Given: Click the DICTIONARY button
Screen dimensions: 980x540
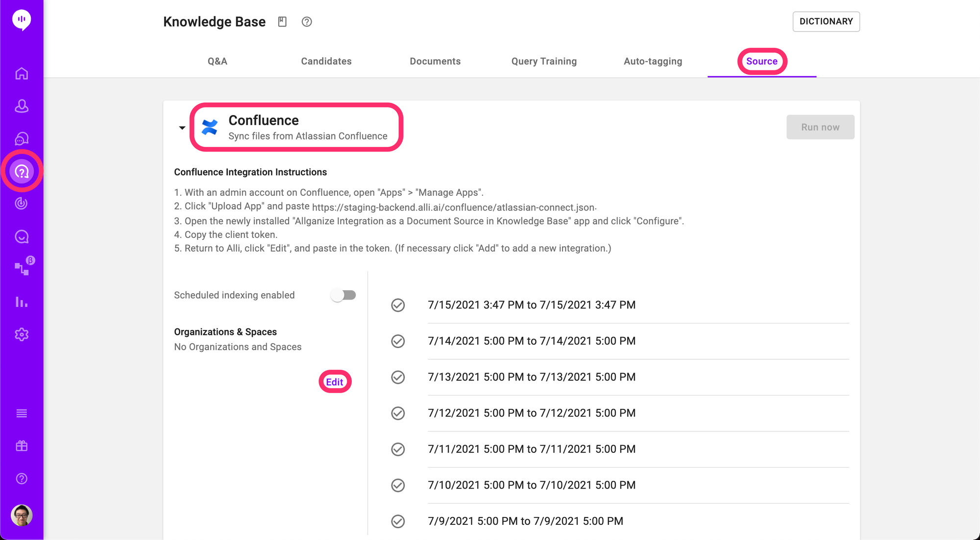Looking at the screenshot, I should pos(826,22).
